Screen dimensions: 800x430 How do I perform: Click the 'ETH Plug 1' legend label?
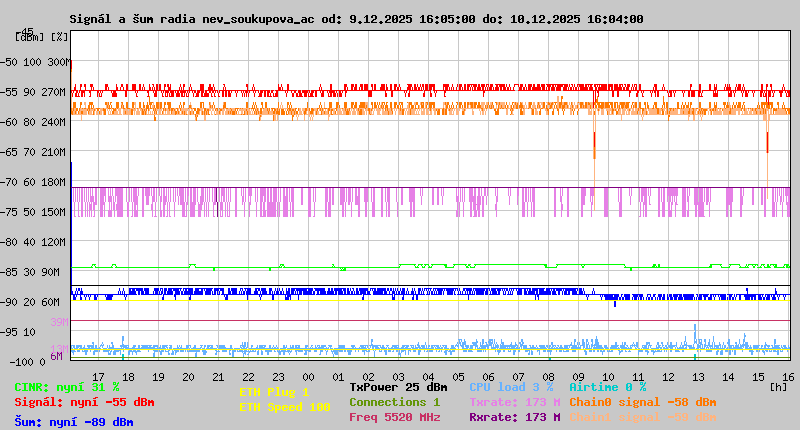tap(274, 392)
